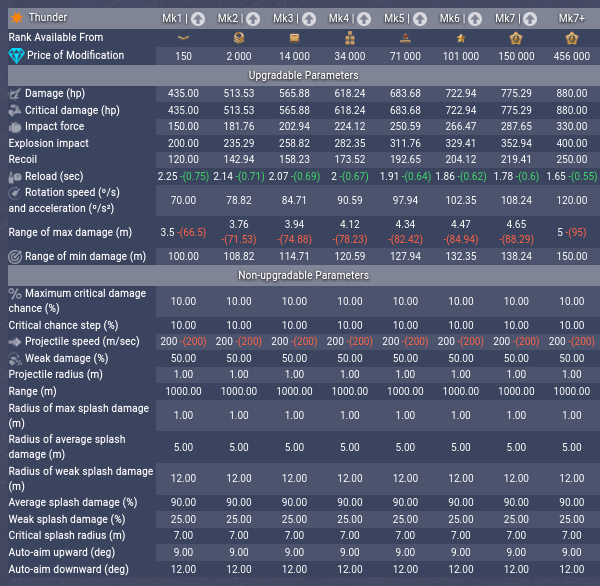This screenshot has height=586, width=600.
Task: Click the Mk3 Projectile speed 200 -(200)
Action: 294,341
